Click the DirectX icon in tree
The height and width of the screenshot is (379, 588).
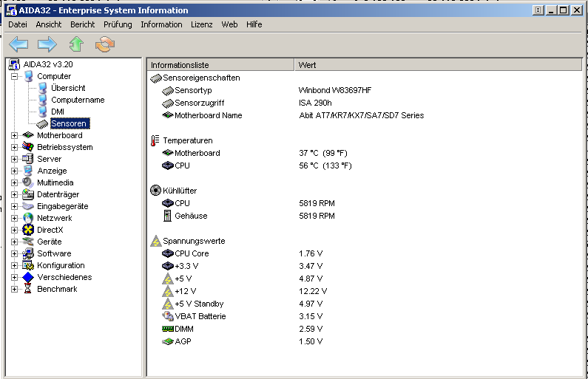coord(28,230)
